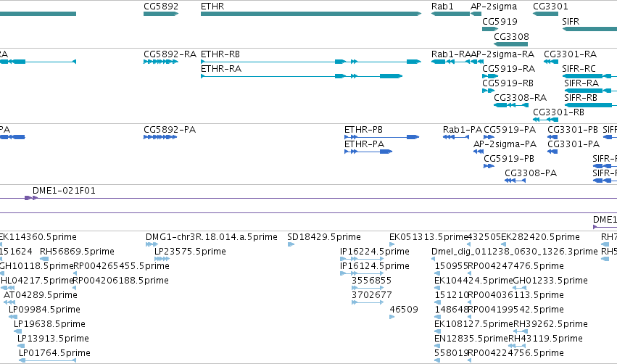Click EST RP004224756.5prime

click(516, 353)
